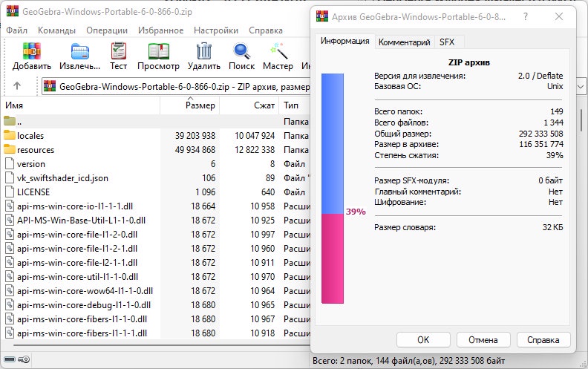Click the resources folder icon
This screenshot has width=588, height=369.
click(x=10, y=150)
